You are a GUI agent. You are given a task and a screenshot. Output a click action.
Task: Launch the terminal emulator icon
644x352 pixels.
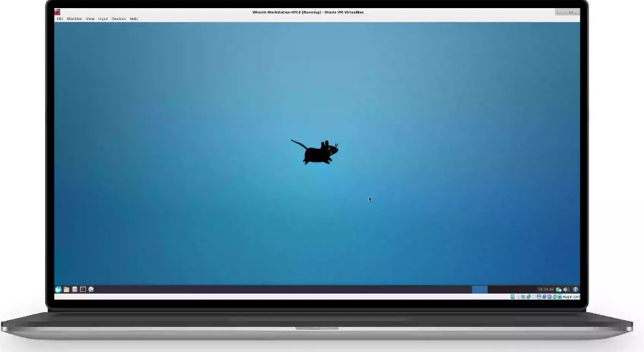coord(83,289)
